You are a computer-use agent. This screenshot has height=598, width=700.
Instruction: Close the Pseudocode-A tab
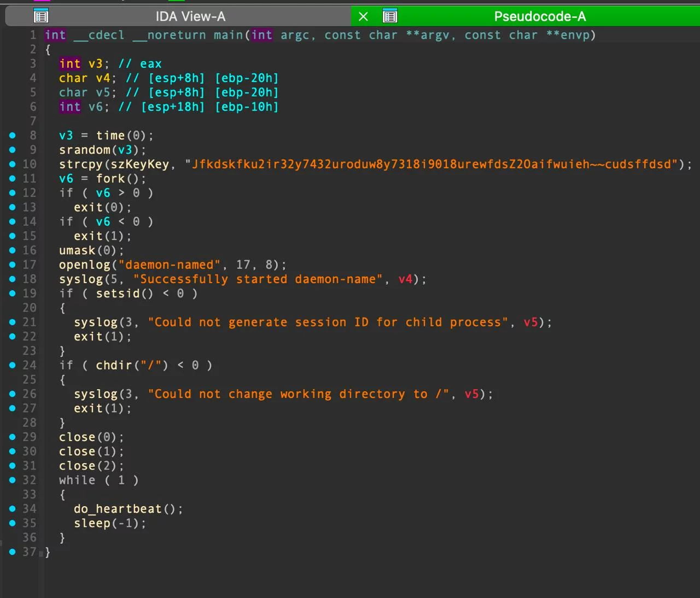pos(363,16)
